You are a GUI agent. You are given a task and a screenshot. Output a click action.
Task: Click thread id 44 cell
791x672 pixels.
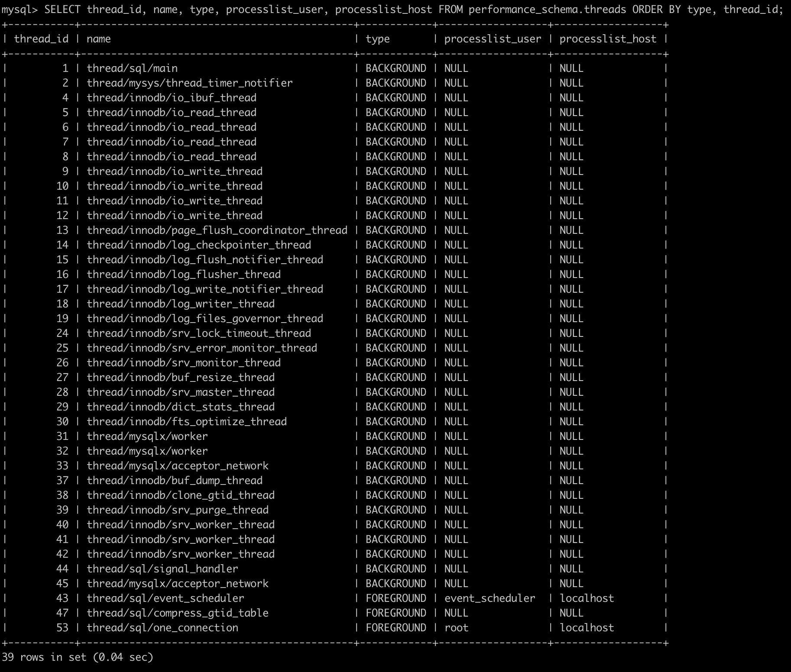[62, 569]
